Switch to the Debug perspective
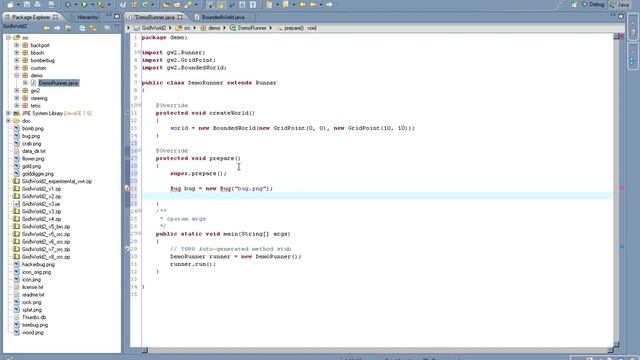640x360 pixels. (594, 4)
